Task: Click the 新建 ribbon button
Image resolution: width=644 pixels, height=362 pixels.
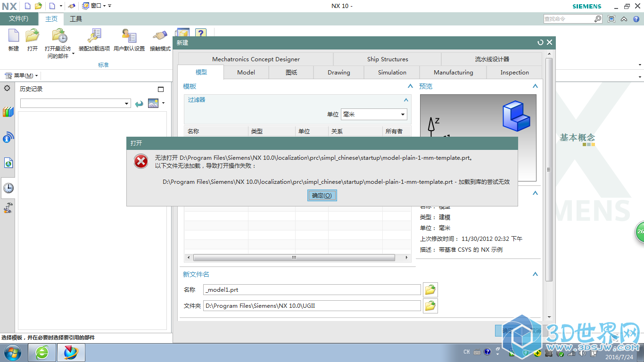Action: pos(14,40)
